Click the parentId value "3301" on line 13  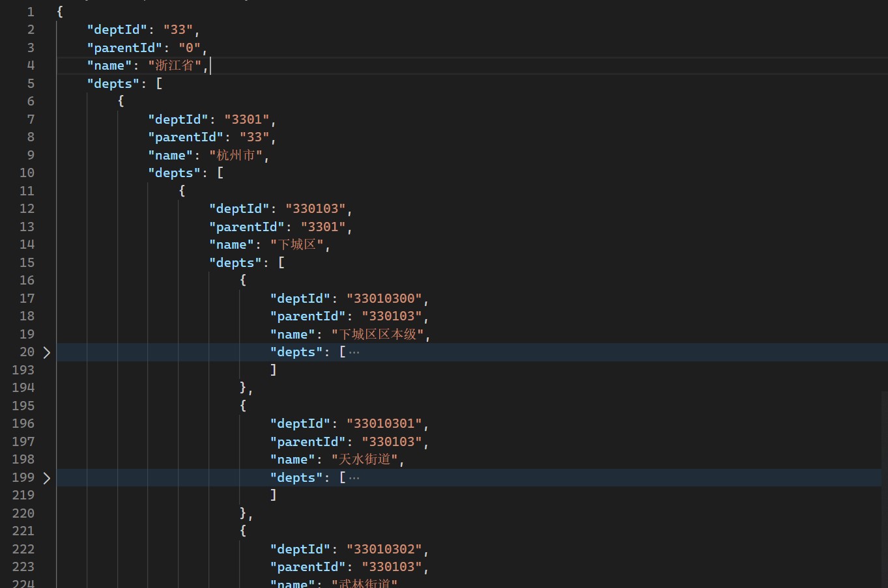323,227
